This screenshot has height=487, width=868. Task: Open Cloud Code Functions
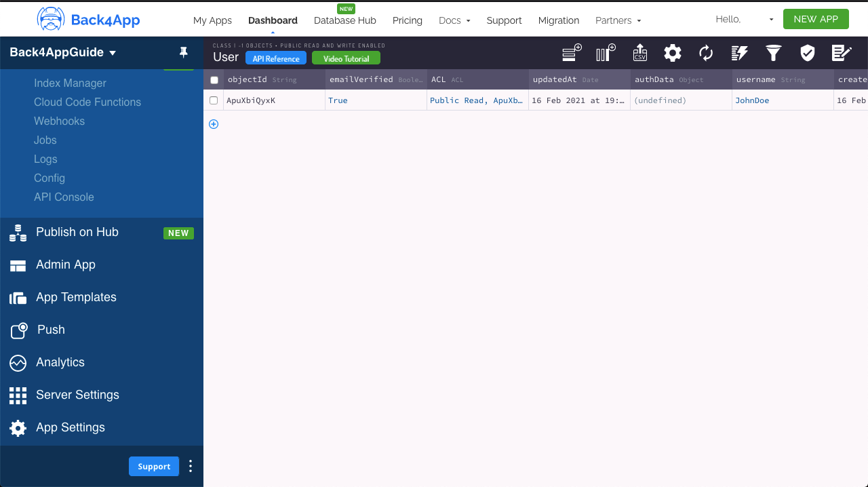tap(87, 102)
